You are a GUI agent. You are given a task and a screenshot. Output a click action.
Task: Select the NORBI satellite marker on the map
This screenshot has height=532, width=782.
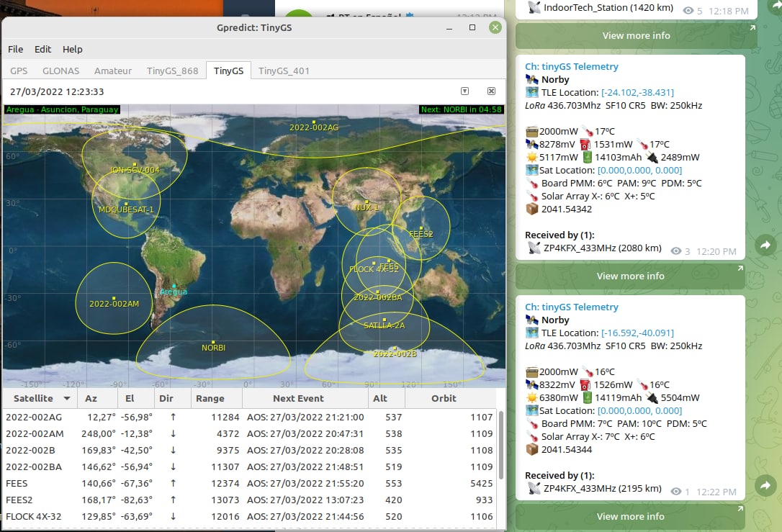[214, 342]
